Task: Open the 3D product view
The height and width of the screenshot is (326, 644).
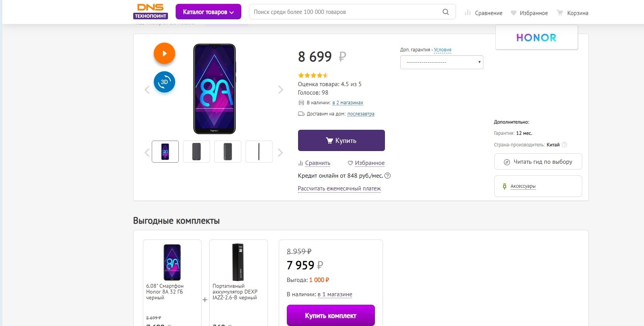Action: click(164, 82)
